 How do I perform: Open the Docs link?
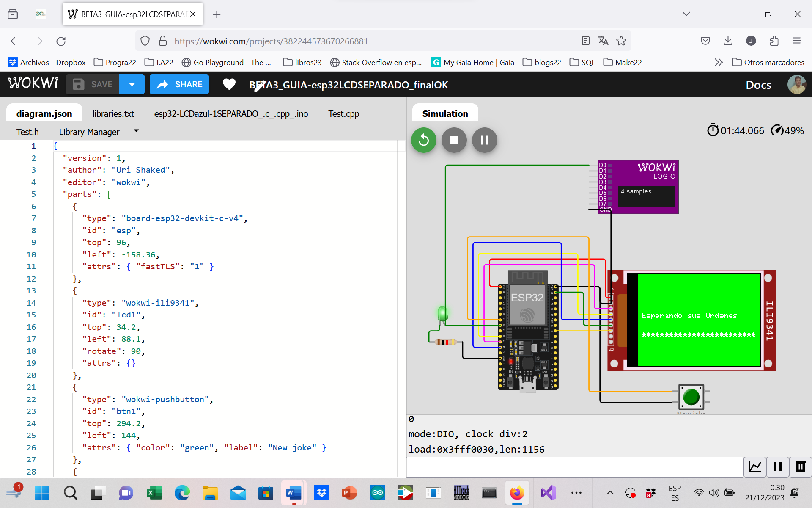[758, 85]
